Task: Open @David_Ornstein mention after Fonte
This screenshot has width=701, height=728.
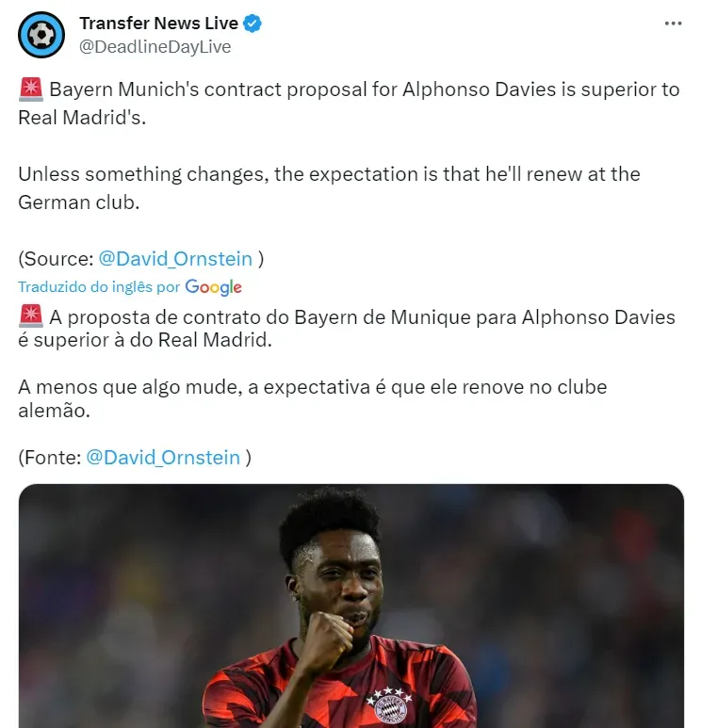Action: pyautogui.click(x=163, y=458)
